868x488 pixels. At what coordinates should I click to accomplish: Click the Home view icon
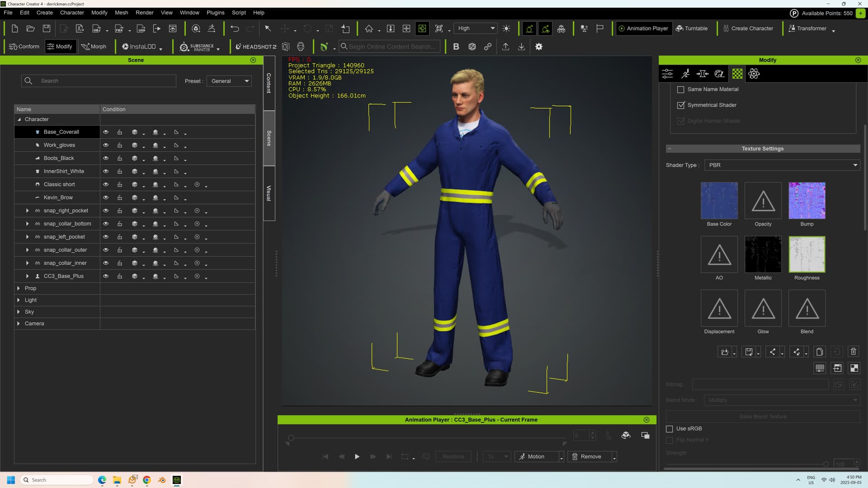click(x=369, y=28)
